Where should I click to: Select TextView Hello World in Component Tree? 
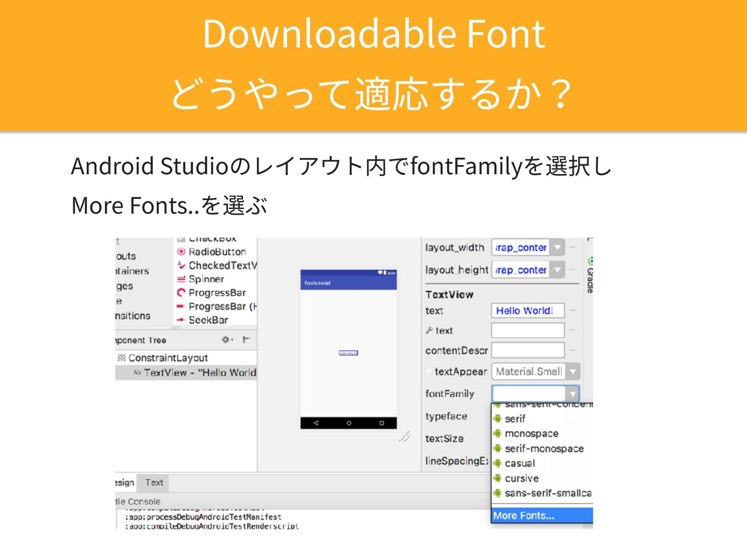tap(186, 373)
